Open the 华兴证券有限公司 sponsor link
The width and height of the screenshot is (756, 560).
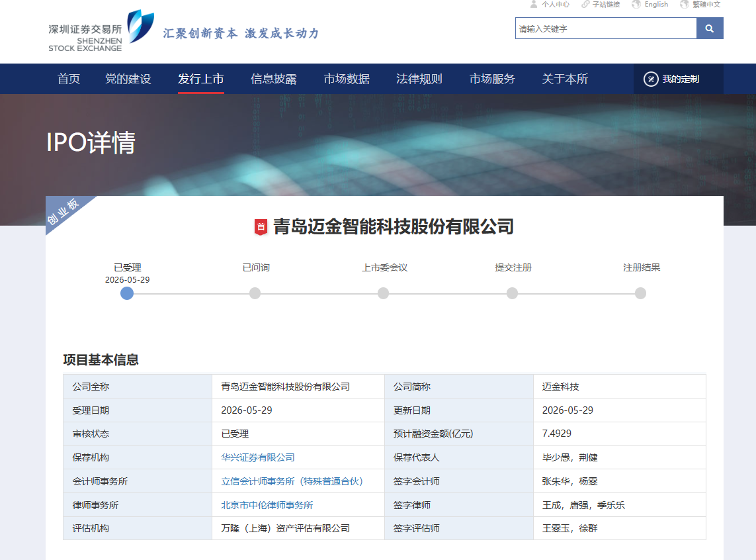coord(258,457)
